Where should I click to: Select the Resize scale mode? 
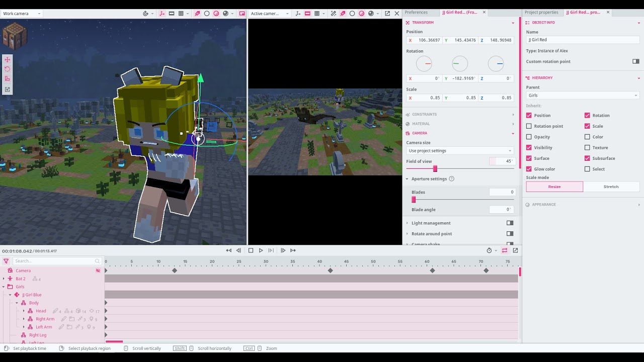554,187
